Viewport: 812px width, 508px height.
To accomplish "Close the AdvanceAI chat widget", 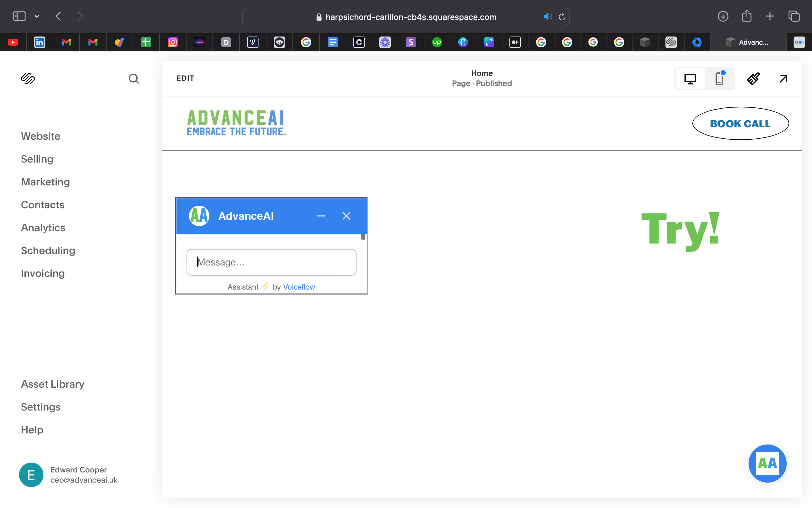I will point(346,216).
